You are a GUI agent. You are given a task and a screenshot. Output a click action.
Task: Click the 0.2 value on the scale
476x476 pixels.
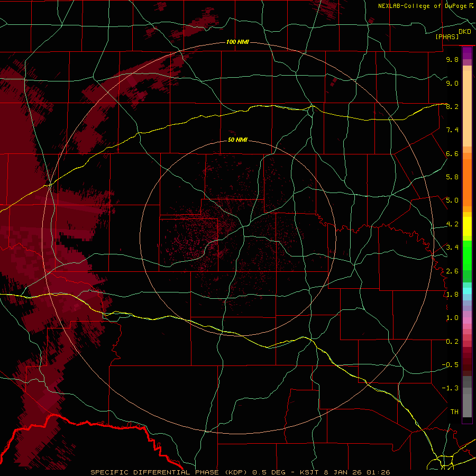pos(452,341)
